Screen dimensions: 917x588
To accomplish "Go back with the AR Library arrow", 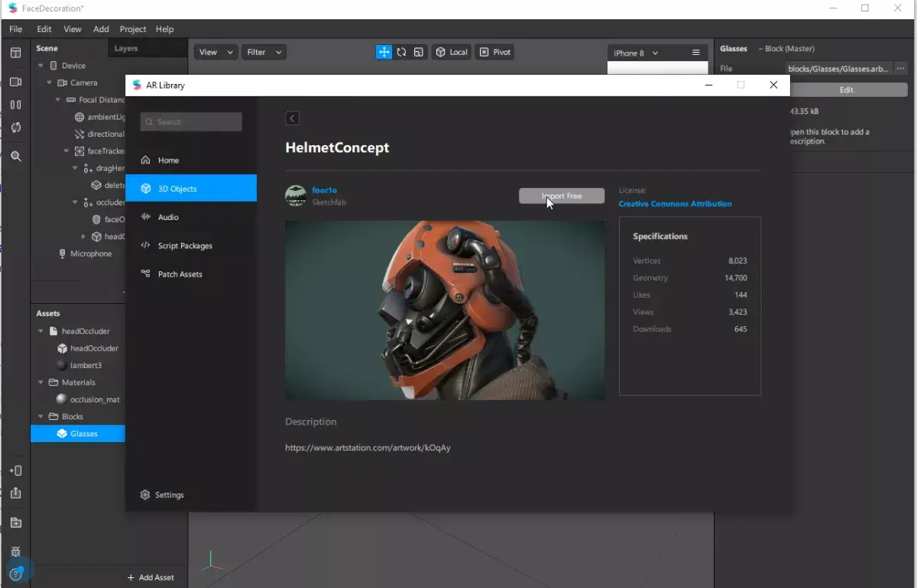I will (x=292, y=118).
